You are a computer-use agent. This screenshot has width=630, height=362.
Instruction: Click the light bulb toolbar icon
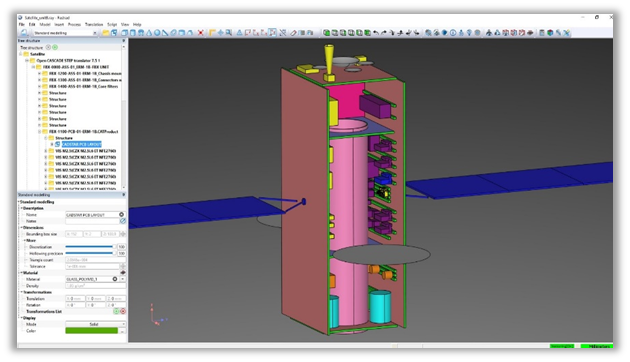click(469, 33)
